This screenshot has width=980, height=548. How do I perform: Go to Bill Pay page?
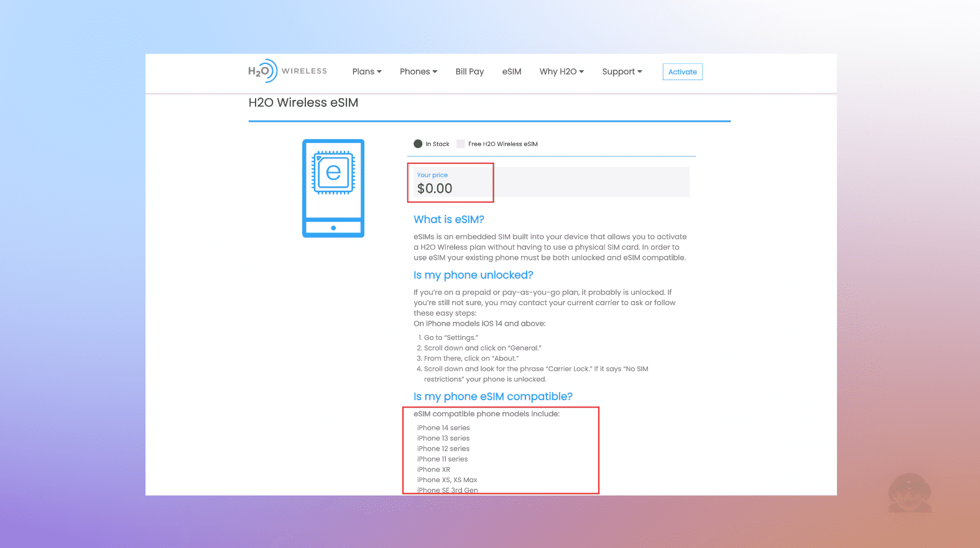click(x=469, y=71)
